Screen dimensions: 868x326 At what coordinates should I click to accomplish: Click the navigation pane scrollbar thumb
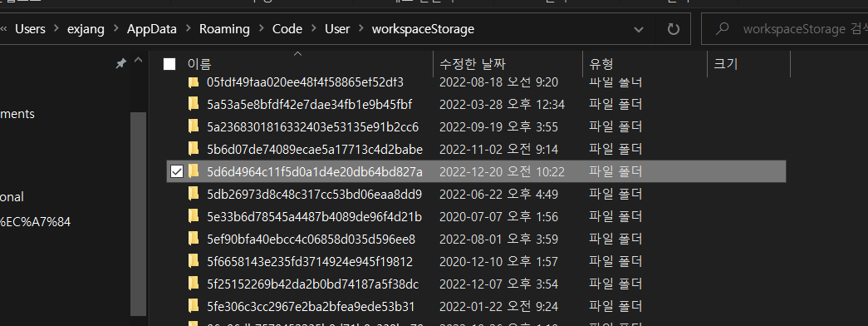139,214
